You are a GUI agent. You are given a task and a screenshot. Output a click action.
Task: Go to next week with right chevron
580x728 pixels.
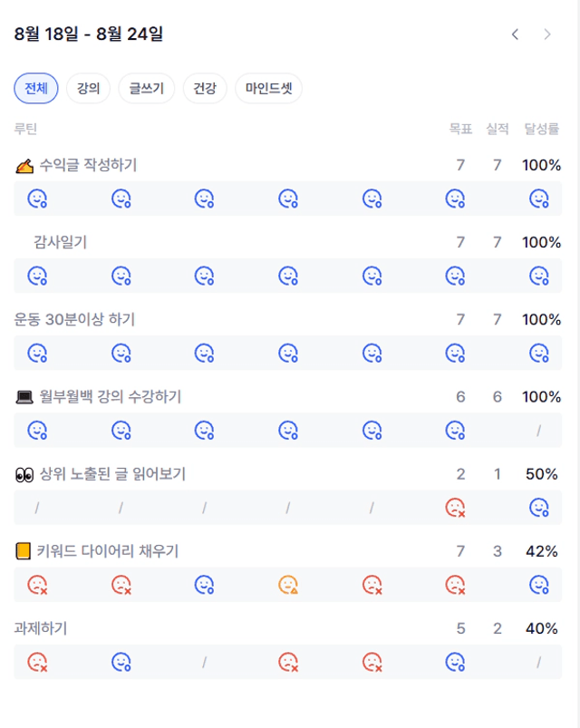546,34
